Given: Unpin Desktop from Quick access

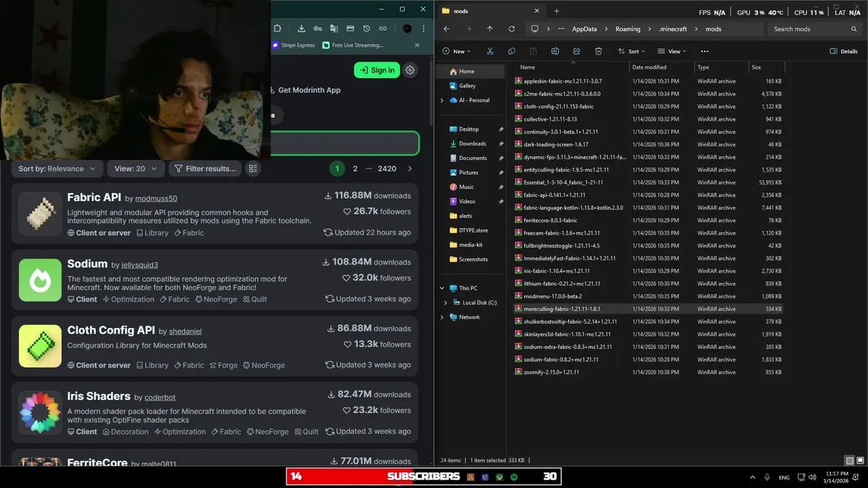Looking at the screenshot, I should click(500, 129).
